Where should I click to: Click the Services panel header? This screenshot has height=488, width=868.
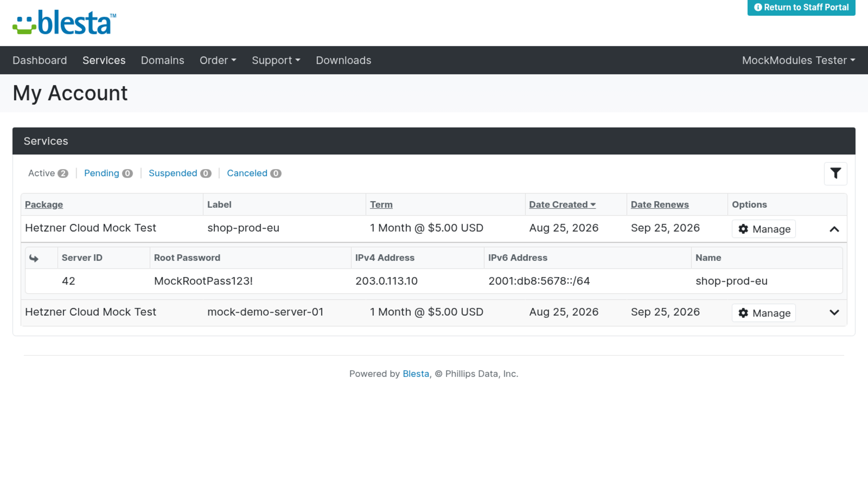pos(434,141)
